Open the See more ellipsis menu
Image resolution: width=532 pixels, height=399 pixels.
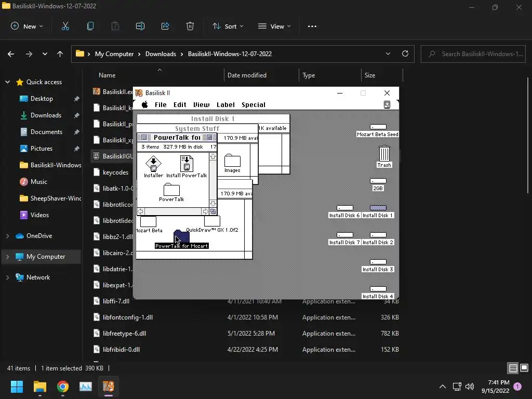[312, 26]
